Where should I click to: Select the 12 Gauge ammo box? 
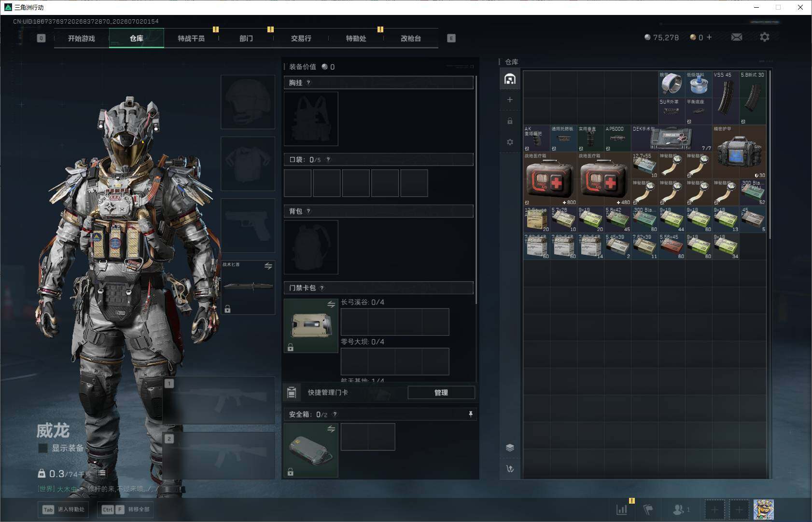[x=536, y=220]
